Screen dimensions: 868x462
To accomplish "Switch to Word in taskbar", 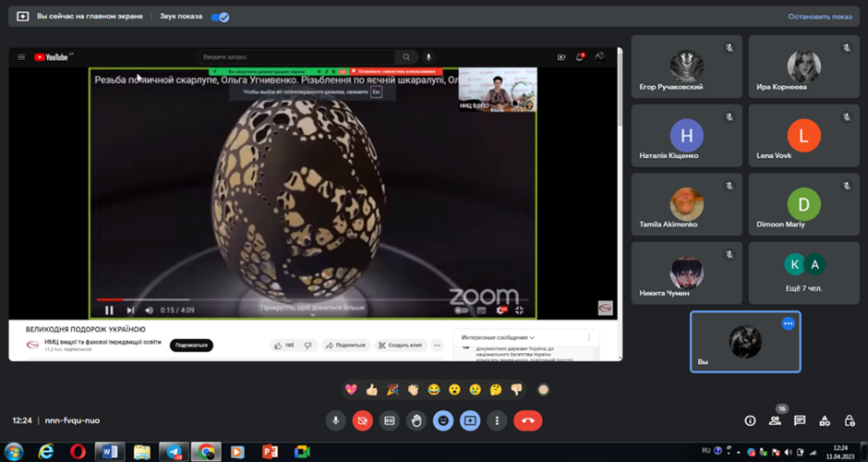I will [x=110, y=452].
